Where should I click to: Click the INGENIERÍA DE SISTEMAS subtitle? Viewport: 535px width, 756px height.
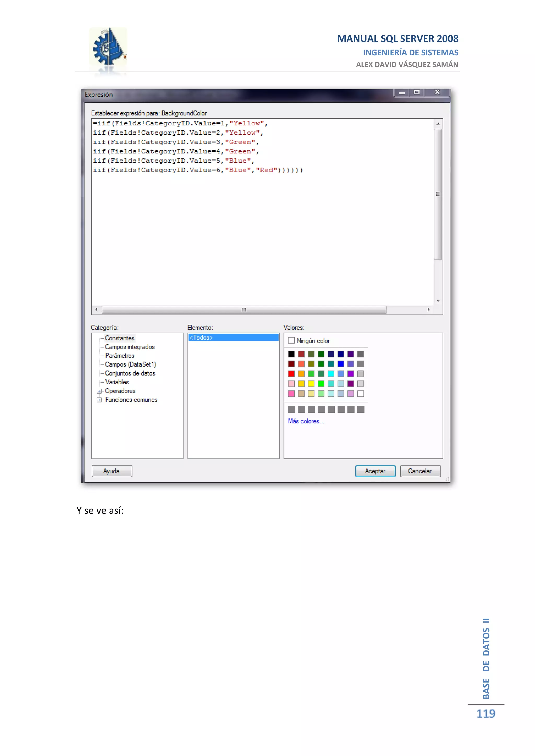pyautogui.click(x=410, y=52)
